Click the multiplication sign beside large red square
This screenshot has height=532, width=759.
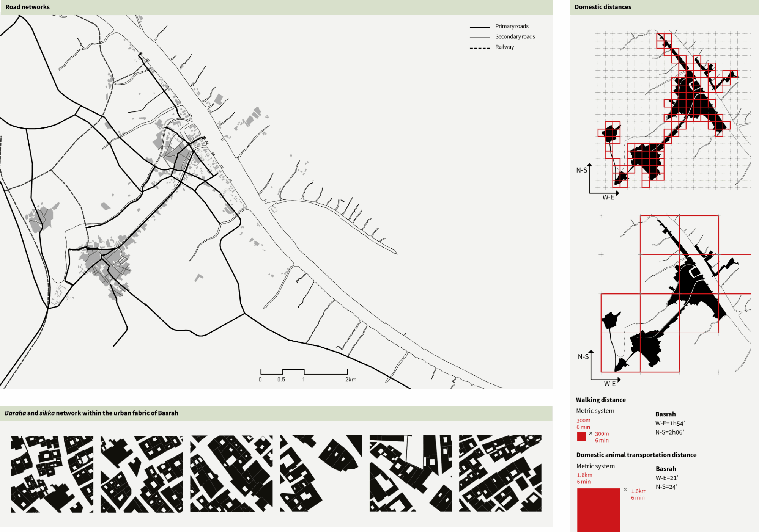click(x=625, y=490)
